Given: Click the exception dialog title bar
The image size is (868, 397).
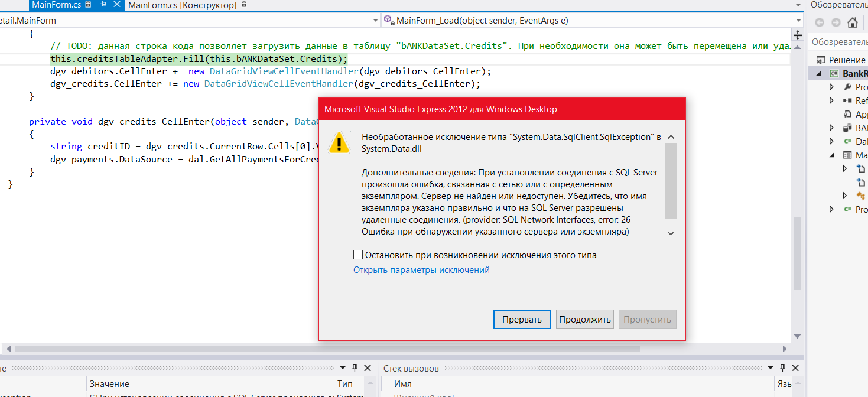Looking at the screenshot, I should 502,109.
